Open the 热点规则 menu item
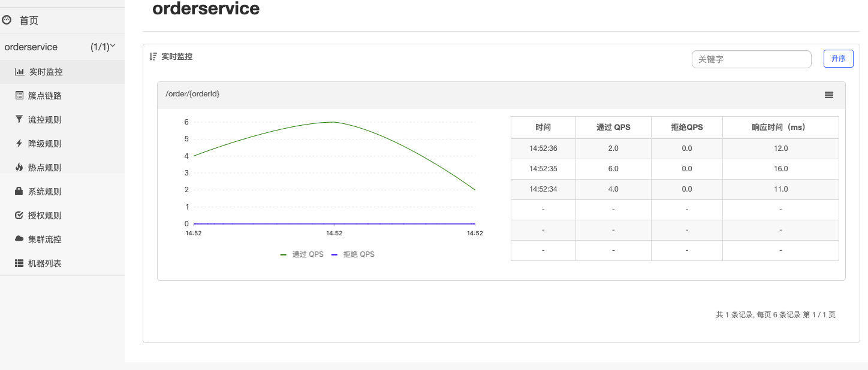The image size is (868, 370). (x=62, y=168)
